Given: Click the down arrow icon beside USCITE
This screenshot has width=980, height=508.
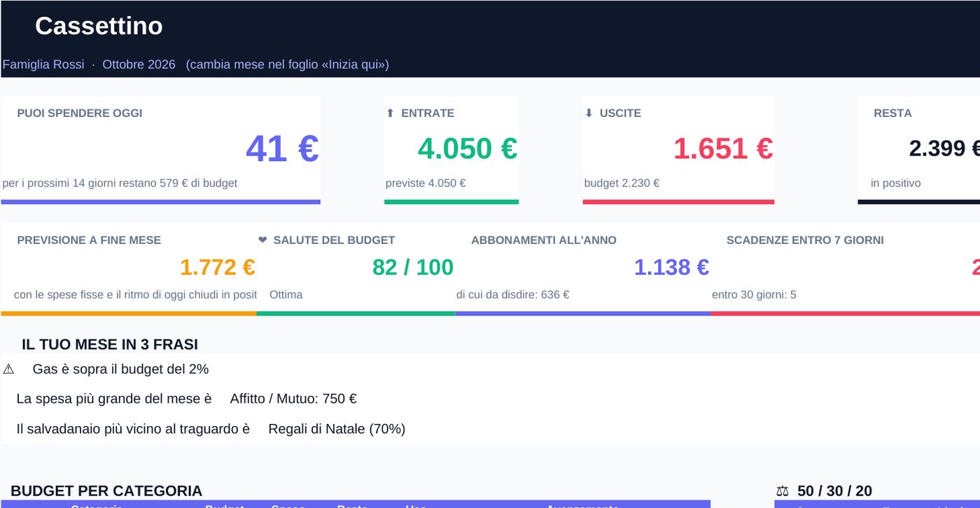Looking at the screenshot, I should [x=589, y=113].
